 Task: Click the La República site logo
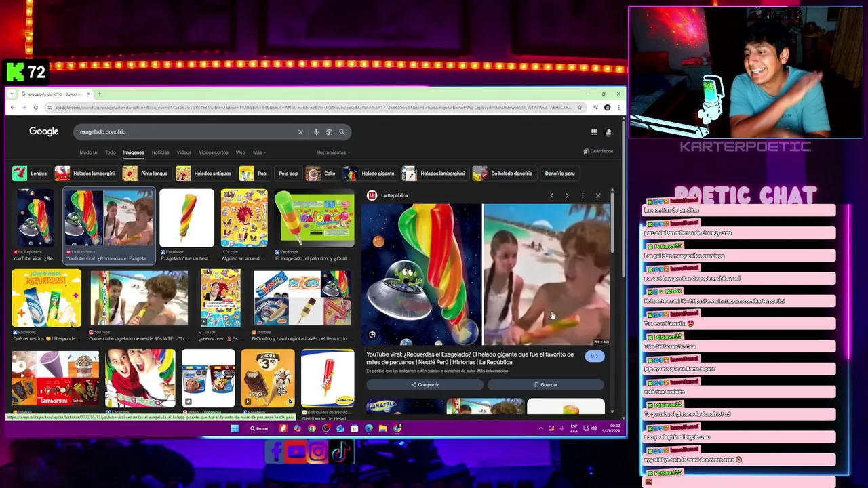coord(372,195)
